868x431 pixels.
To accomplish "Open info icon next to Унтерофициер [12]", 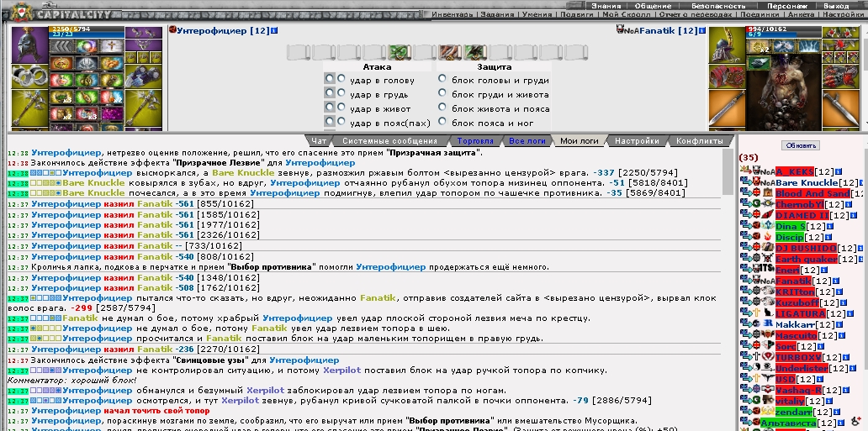I will [274, 31].
